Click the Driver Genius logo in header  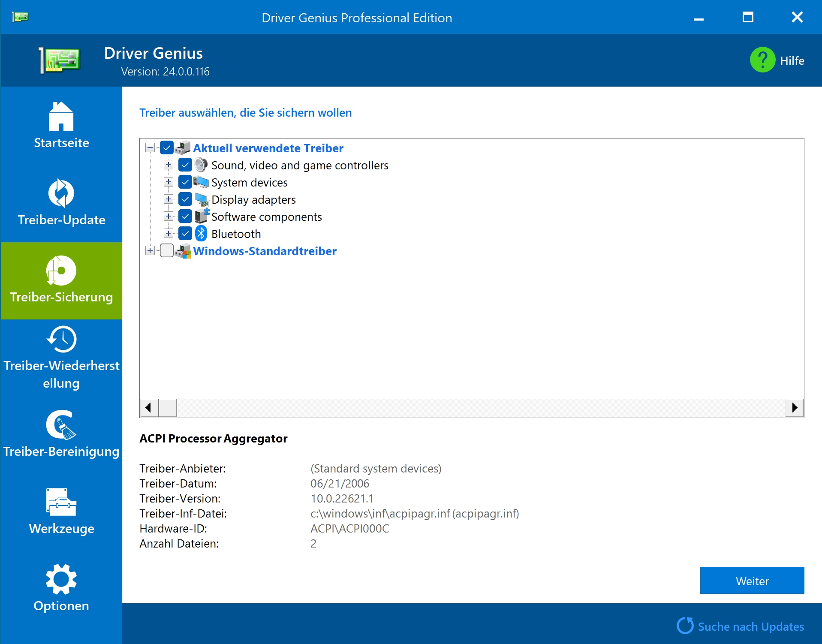60,60
